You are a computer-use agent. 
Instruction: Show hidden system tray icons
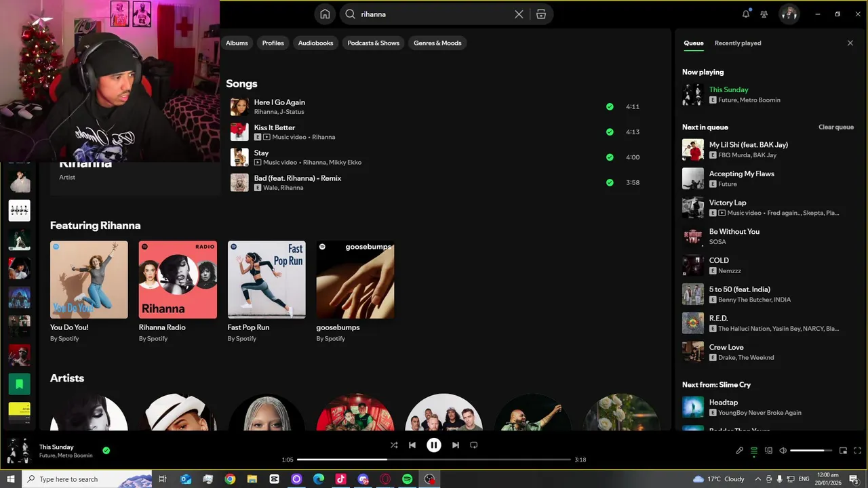click(x=758, y=479)
